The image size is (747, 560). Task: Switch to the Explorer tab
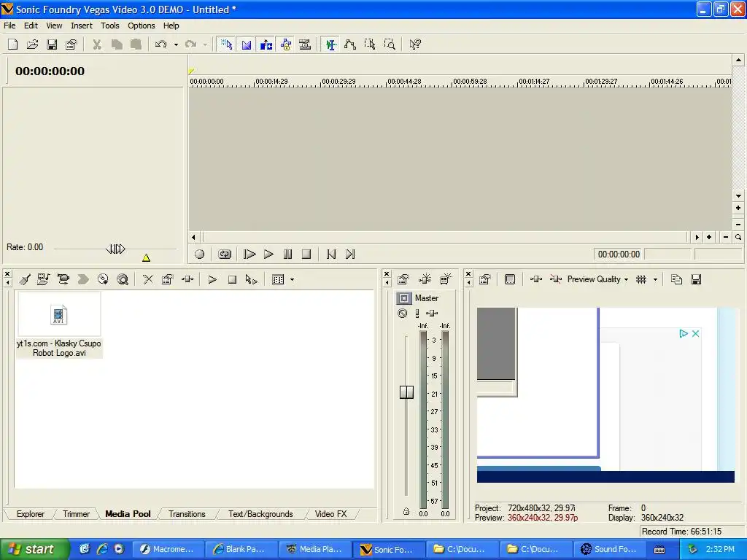(x=31, y=514)
